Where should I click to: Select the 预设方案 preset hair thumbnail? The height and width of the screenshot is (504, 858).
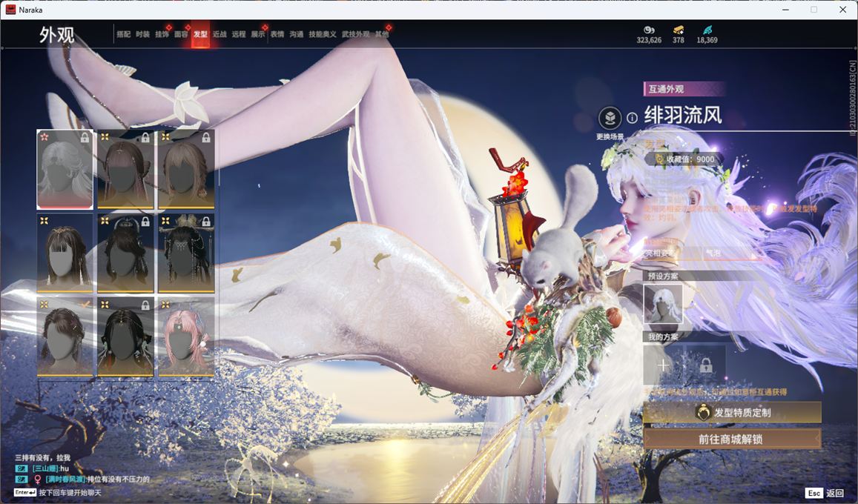click(x=663, y=304)
